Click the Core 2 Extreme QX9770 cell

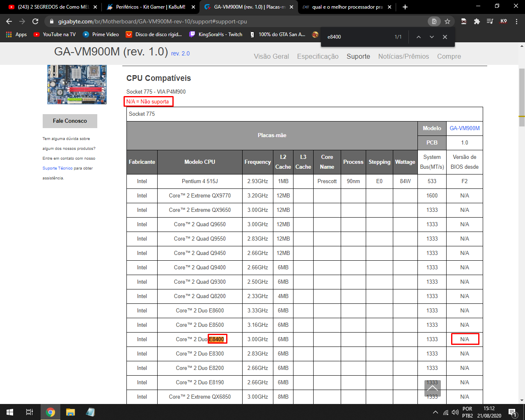pos(200,195)
